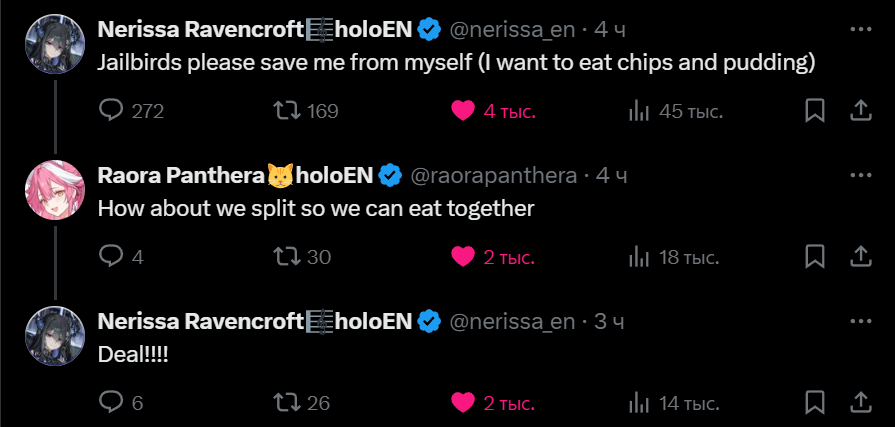Screen dimensions: 895x427
Task: Open the 3 ч timestamp on Deal!!!! tweet
Action: pos(609,322)
